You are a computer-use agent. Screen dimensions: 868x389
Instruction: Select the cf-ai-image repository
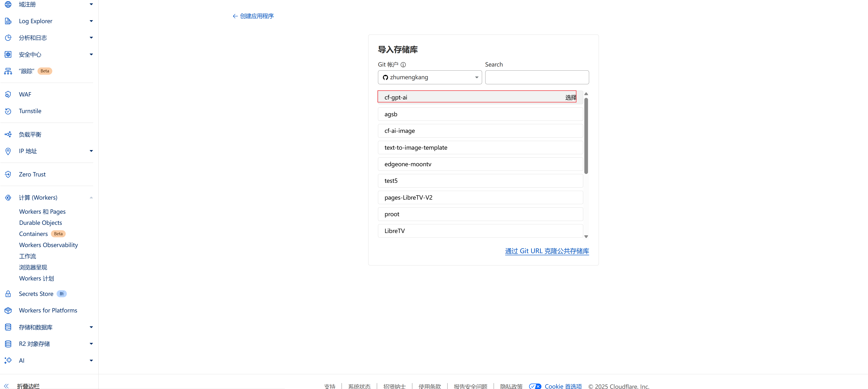click(x=480, y=131)
